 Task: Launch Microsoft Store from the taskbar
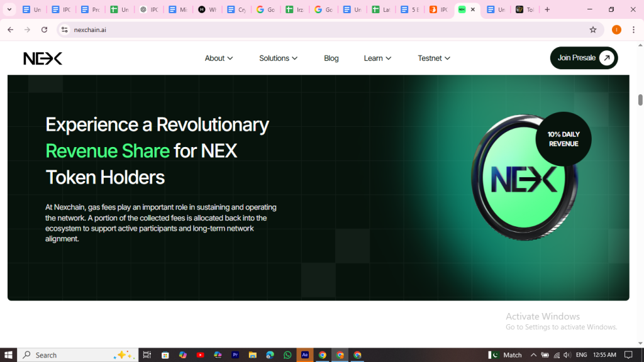(165, 355)
